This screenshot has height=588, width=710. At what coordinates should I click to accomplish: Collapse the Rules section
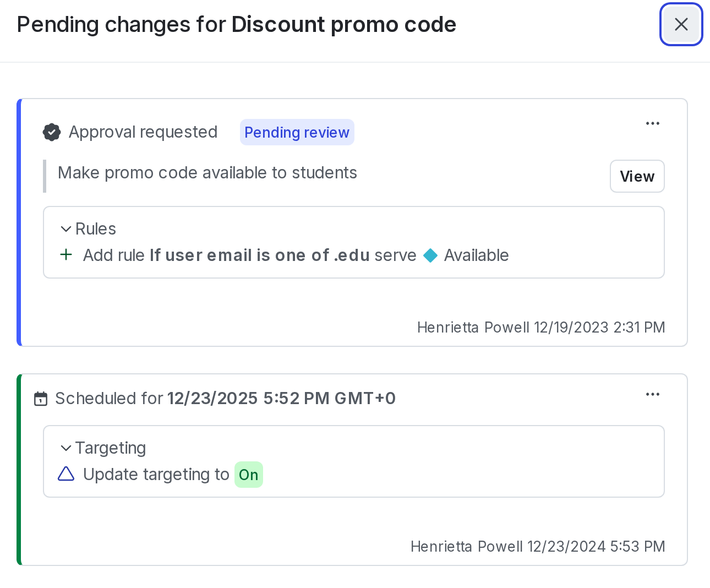pos(66,229)
